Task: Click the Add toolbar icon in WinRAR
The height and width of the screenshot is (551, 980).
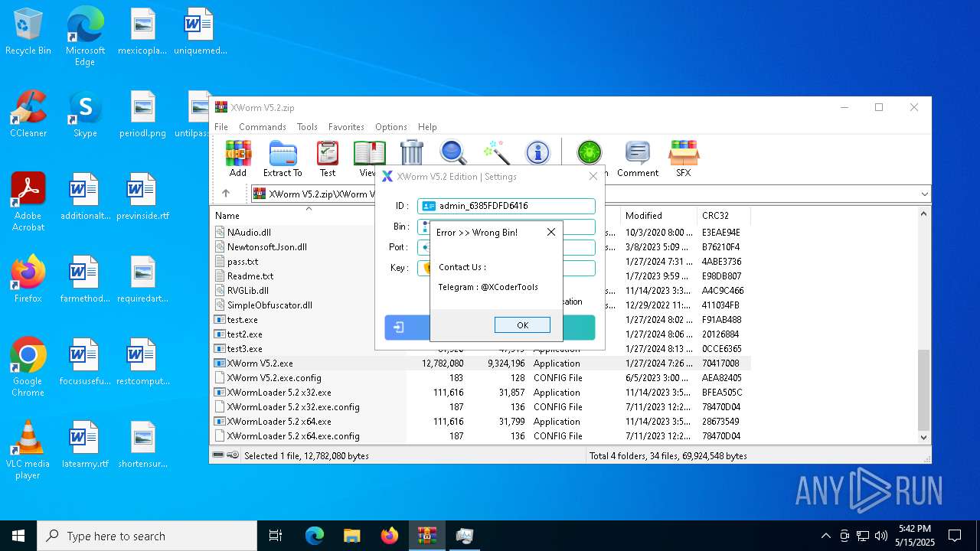Action: pyautogui.click(x=238, y=158)
